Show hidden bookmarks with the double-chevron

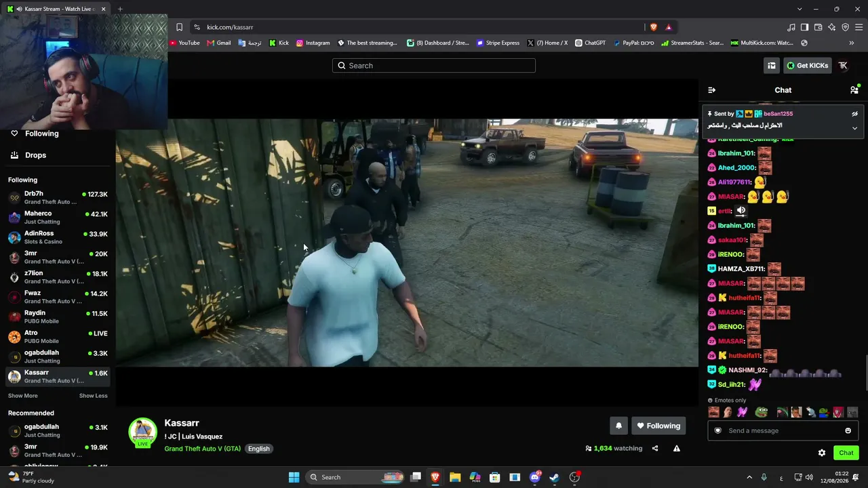tap(852, 43)
